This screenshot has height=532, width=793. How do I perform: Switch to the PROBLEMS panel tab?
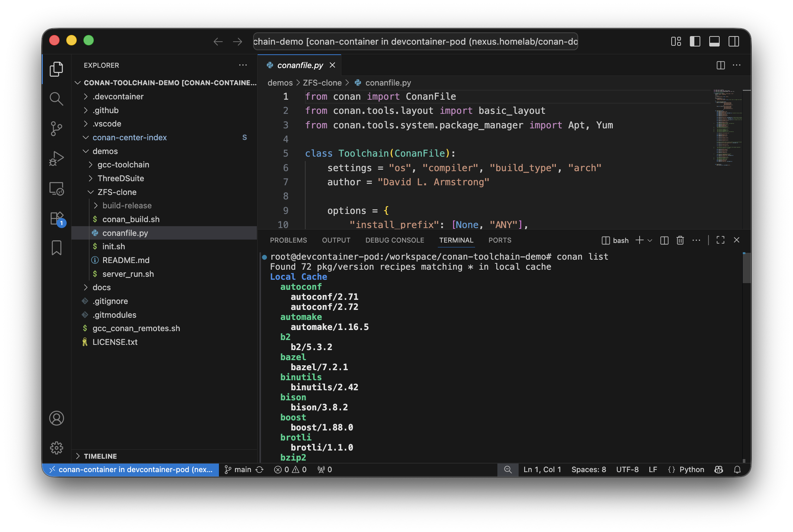288,240
